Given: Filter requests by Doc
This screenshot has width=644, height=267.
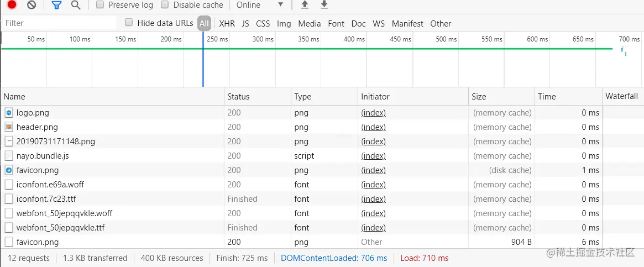Looking at the screenshot, I should point(359,23).
